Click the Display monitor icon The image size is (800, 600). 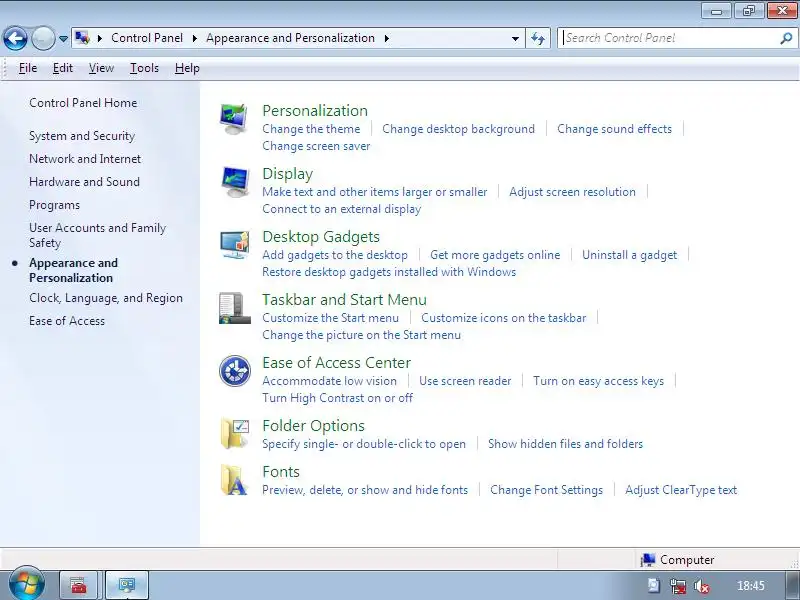[235, 182]
